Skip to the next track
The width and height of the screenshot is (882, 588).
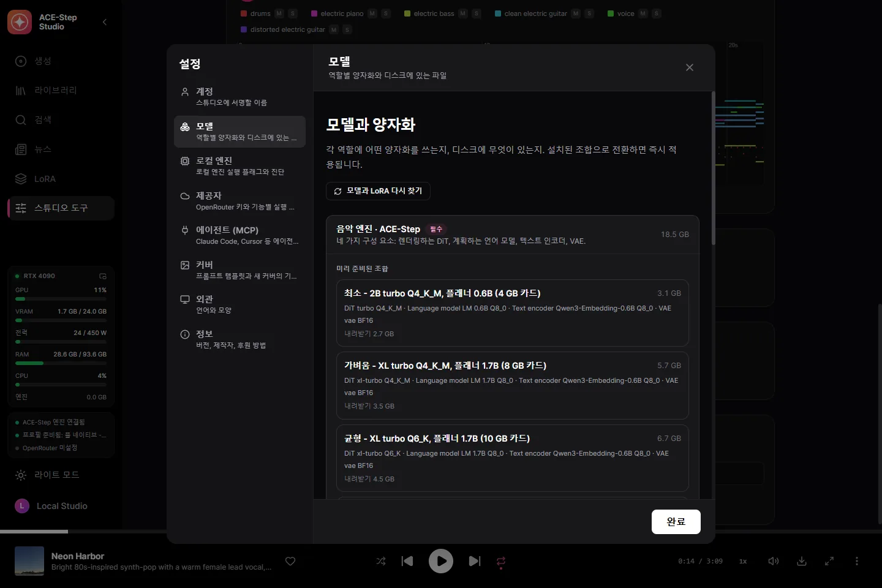(475, 561)
